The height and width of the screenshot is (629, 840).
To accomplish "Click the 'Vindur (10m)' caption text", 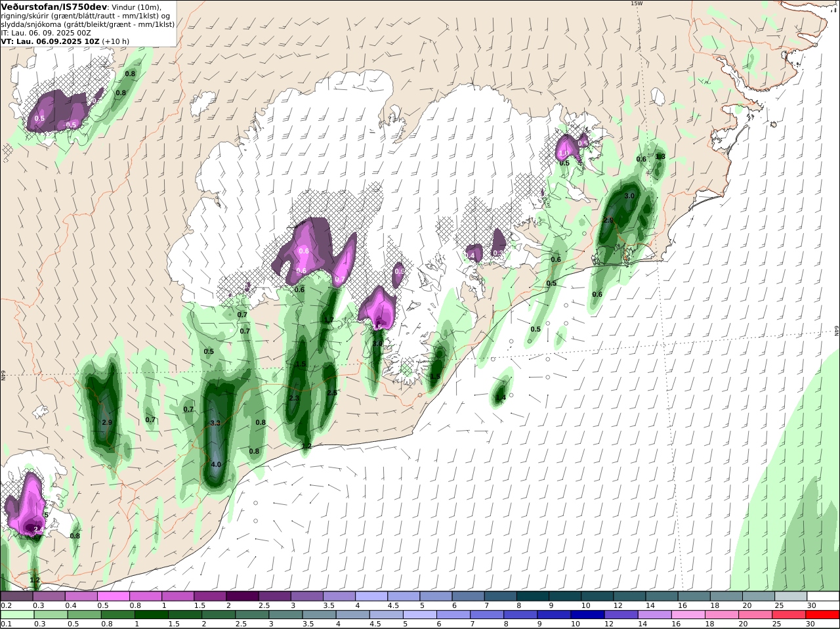I will pos(136,7).
